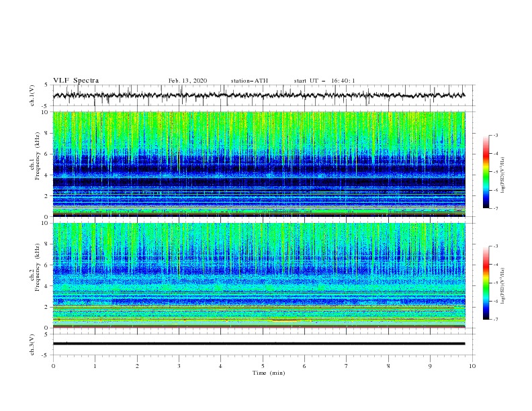Click time axis tick label "0"

tap(53, 366)
